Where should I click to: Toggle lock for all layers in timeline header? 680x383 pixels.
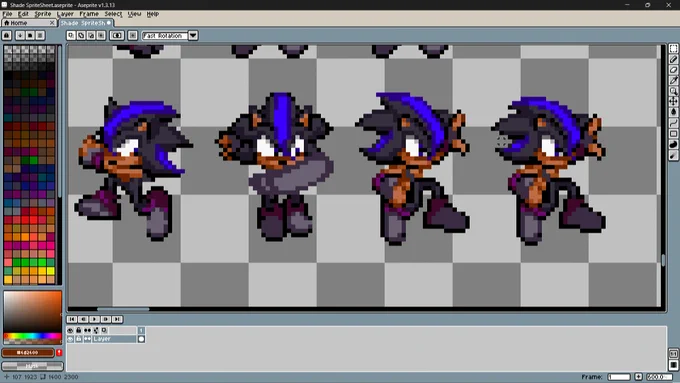pos(78,331)
